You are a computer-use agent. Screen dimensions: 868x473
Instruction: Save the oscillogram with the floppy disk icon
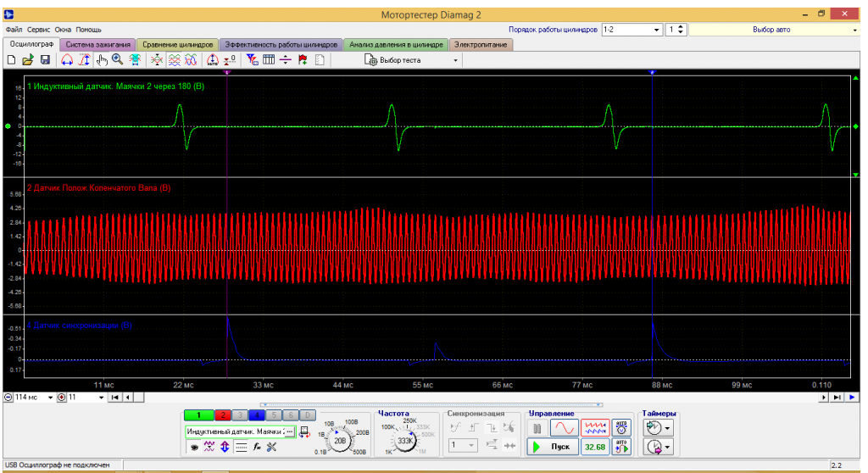point(45,60)
